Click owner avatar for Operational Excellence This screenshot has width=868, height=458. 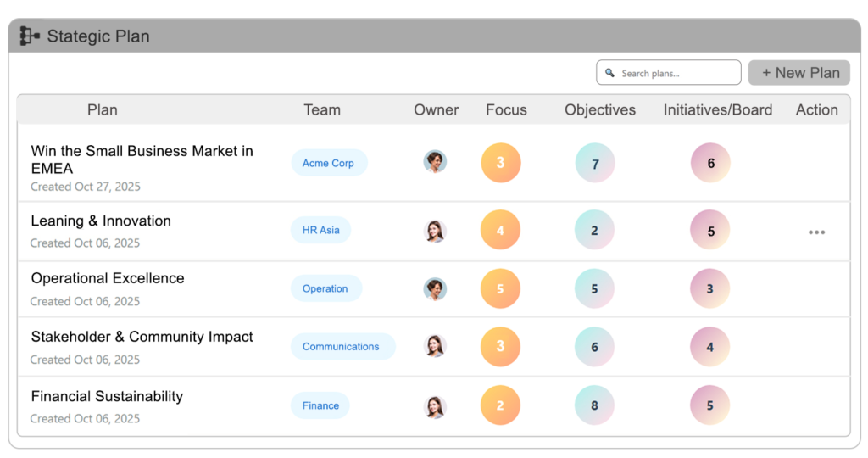pos(435,288)
